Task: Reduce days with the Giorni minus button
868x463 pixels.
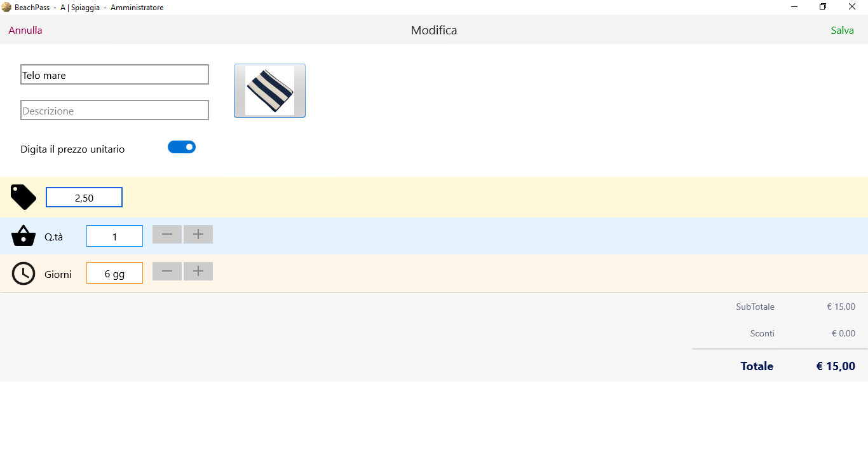Action: pos(167,272)
